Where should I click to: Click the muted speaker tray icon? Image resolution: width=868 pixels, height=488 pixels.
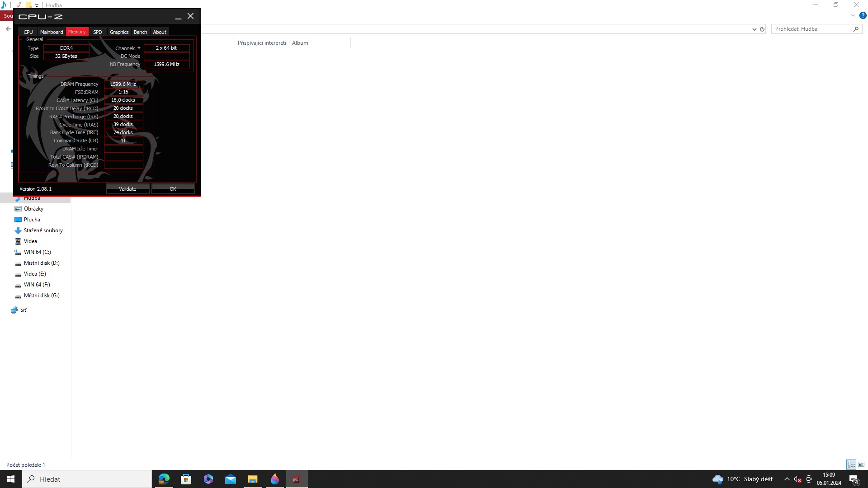pos(797,479)
